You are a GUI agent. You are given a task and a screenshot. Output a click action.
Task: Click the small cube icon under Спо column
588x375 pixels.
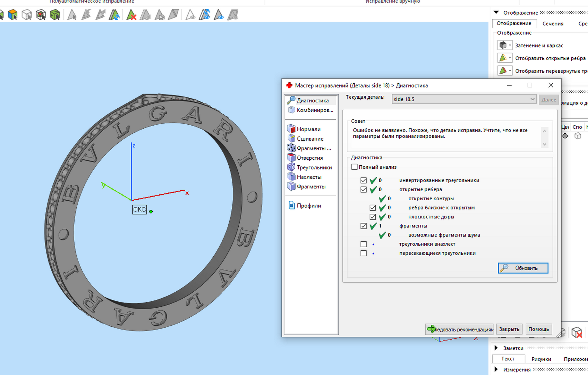click(578, 136)
